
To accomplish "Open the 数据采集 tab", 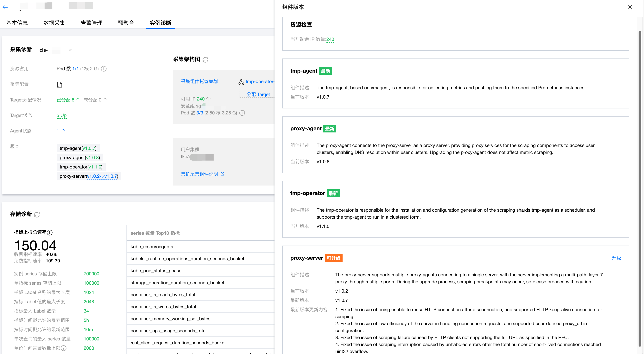I will point(54,23).
